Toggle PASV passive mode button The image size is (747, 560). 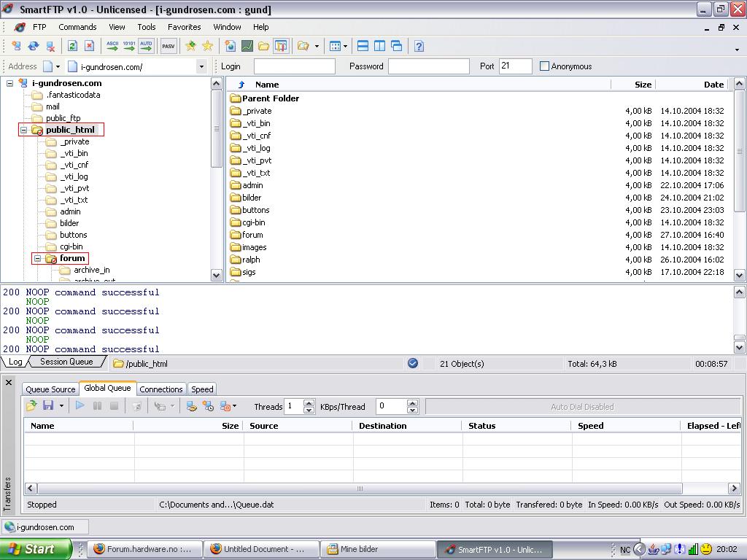click(x=169, y=46)
